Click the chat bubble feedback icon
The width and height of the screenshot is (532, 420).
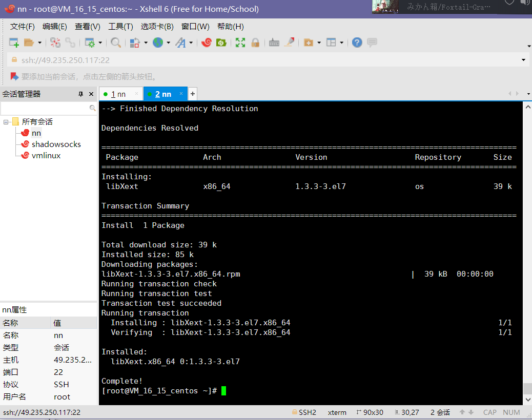click(x=372, y=43)
